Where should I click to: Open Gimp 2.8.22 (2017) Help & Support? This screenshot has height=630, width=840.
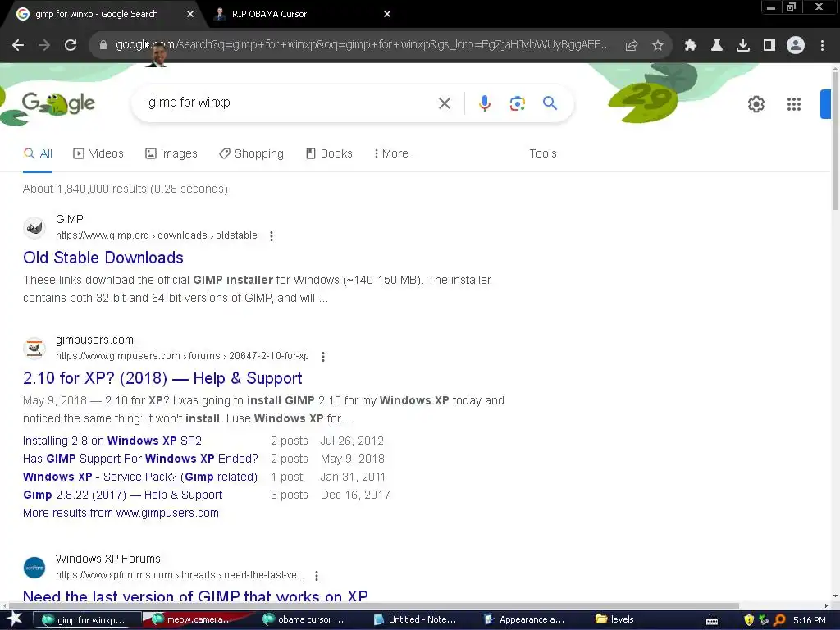click(123, 495)
